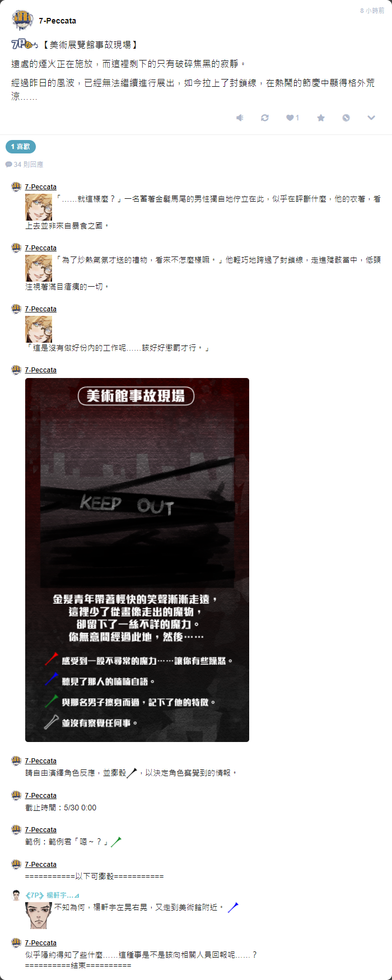This screenshot has width=392, height=980.
Task: Open the 7-Peccata avatar at the top
Action: [22, 21]
